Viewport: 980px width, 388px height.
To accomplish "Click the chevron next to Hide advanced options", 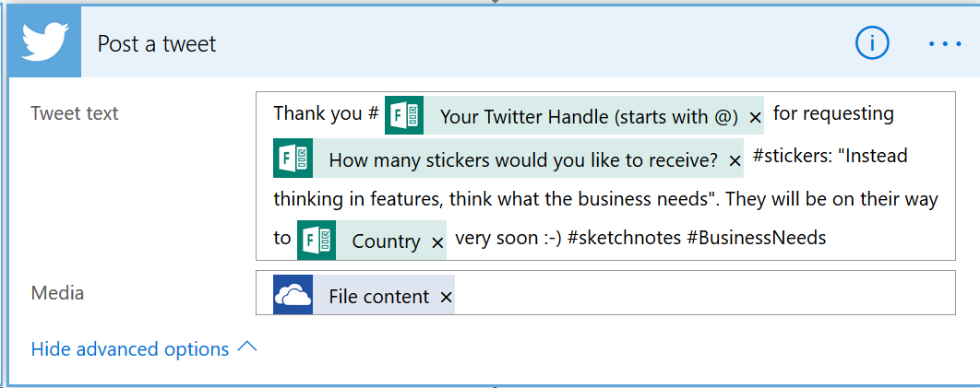I will (x=247, y=347).
